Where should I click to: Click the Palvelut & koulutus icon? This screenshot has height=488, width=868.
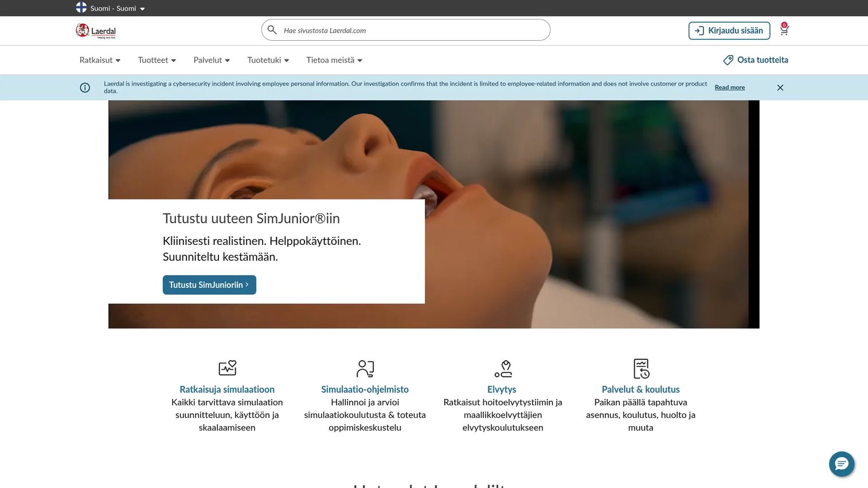641,369
